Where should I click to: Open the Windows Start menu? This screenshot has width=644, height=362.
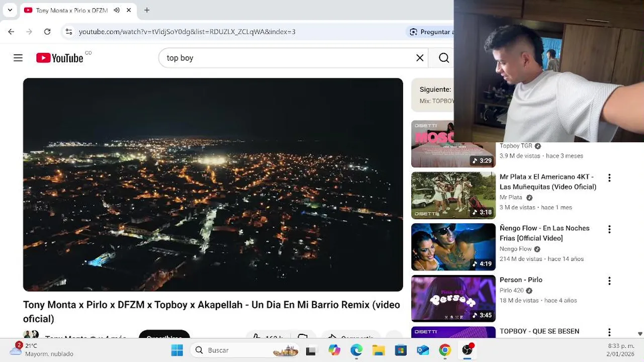tap(177, 350)
